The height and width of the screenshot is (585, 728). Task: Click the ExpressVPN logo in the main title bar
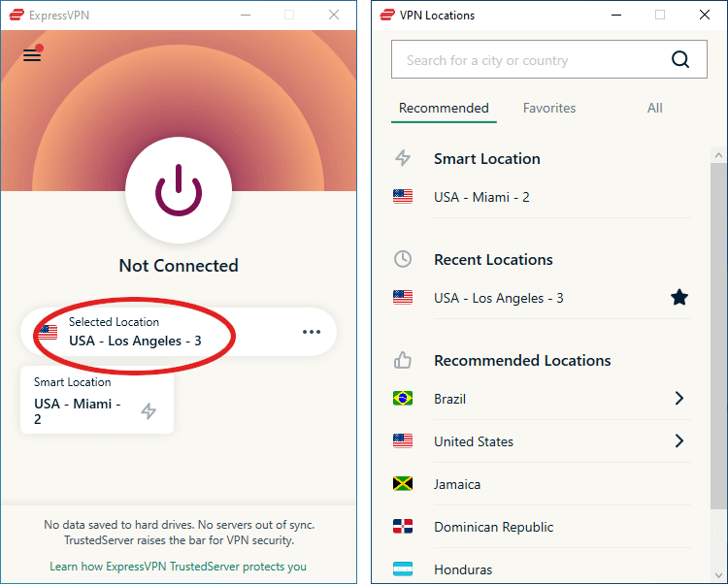[x=17, y=15]
